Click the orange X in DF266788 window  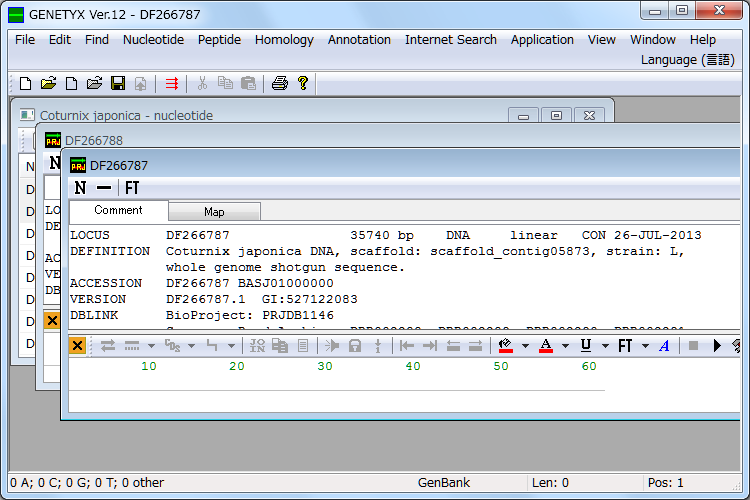(52, 320)
